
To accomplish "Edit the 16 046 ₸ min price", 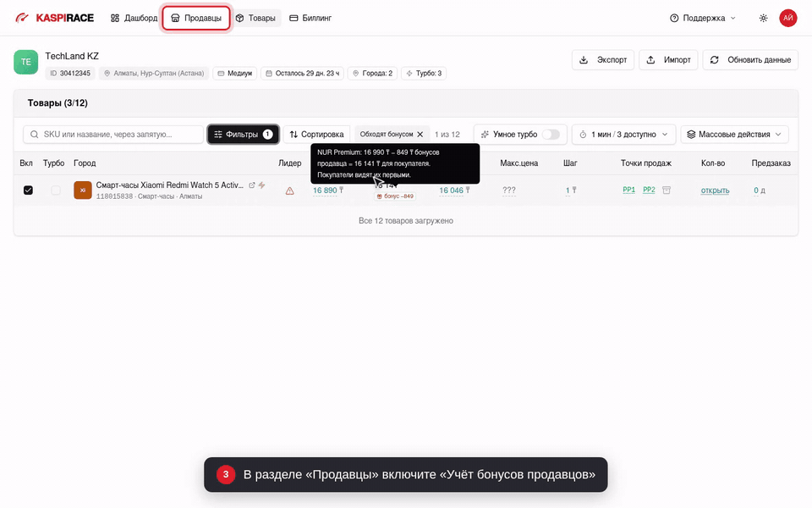I will tap(454, 190).
